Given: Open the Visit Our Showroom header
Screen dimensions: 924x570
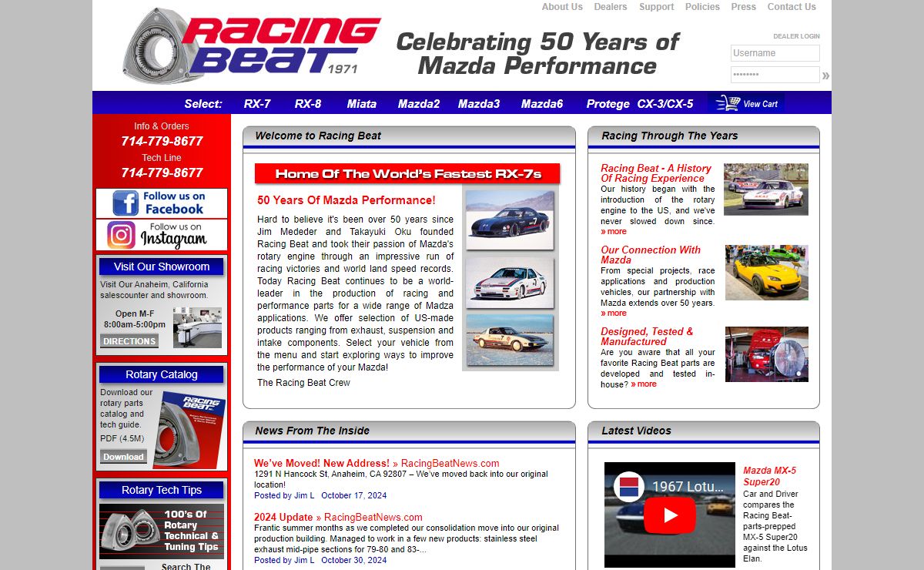Looking at the screenshot, I should (162, 267).
